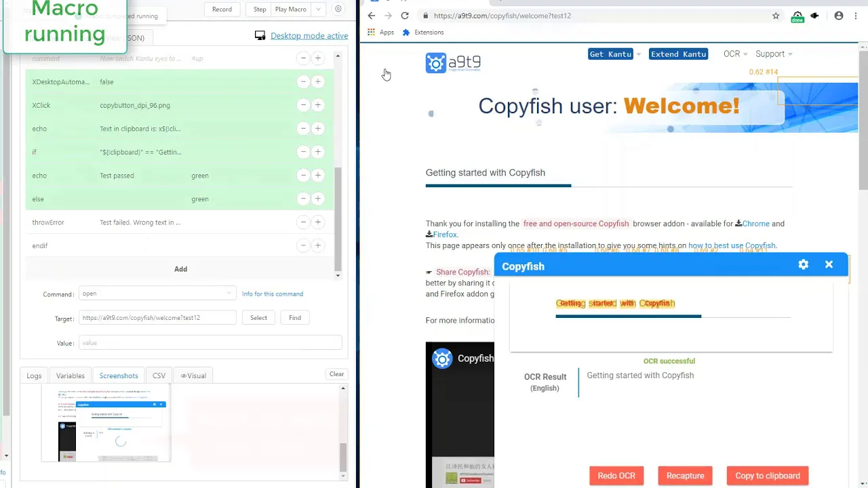Click Desktop mode active link
This screenshot has width=868, height=488.
click(309, 36)
